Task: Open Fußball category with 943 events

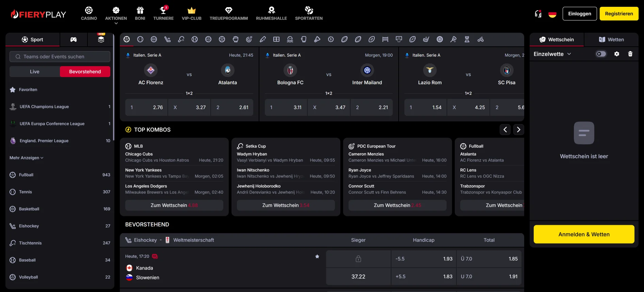Action: [60, 175]
